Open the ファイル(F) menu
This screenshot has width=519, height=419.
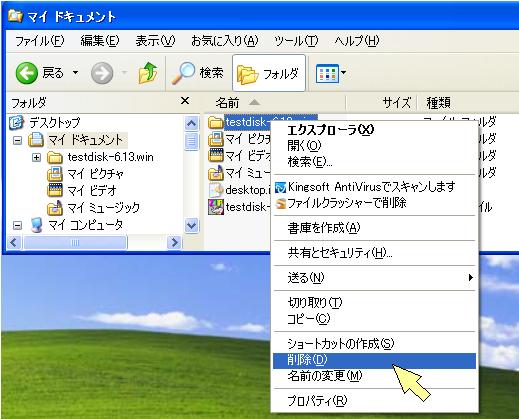(39, 41)
